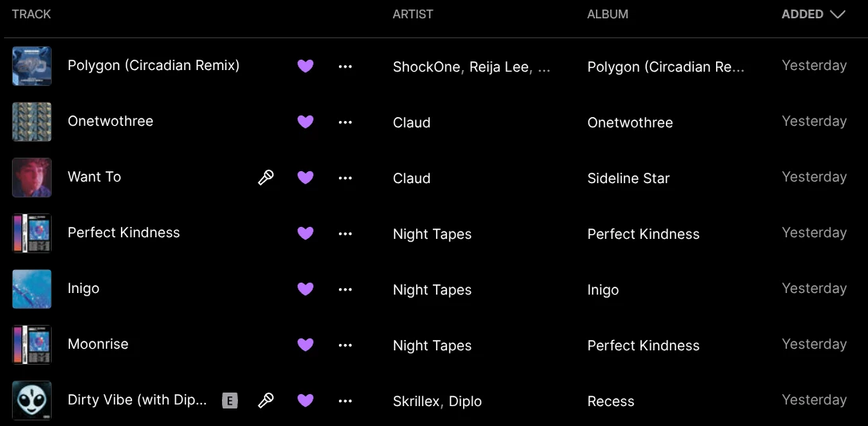This screenshot has height=426, width=868.
Task: Open lyrics microphone icon for Want To
Action: (266, 178)
